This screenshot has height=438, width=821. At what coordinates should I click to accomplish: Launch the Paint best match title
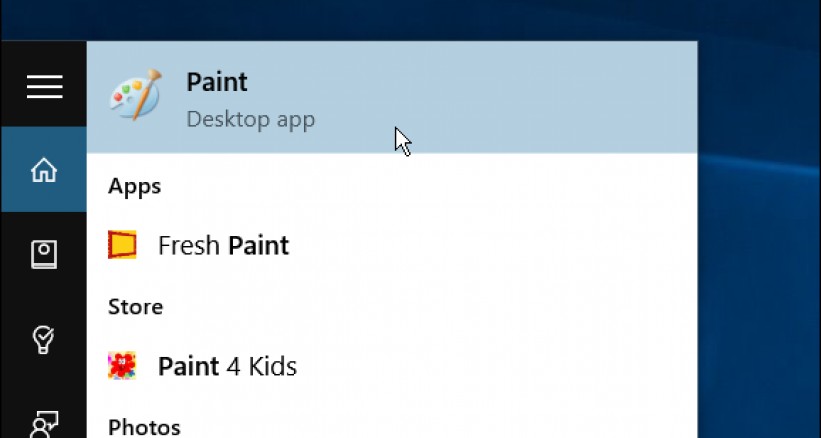click(217, 82)
